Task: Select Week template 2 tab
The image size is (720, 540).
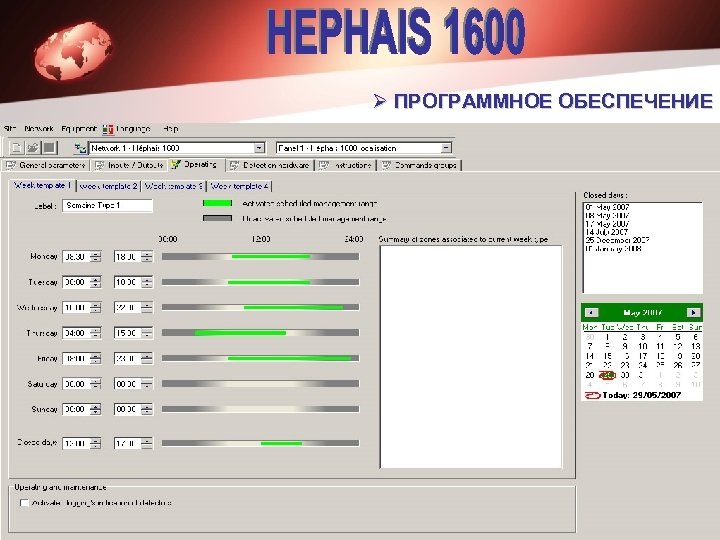Action: pyautogui.click(x=108, y=186)
